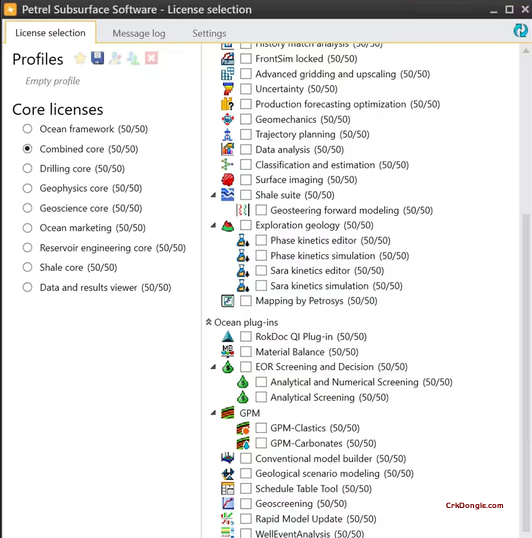
Task: Click the RokDoc QI Plug-in triangle icon
Action: pos(227,337)
